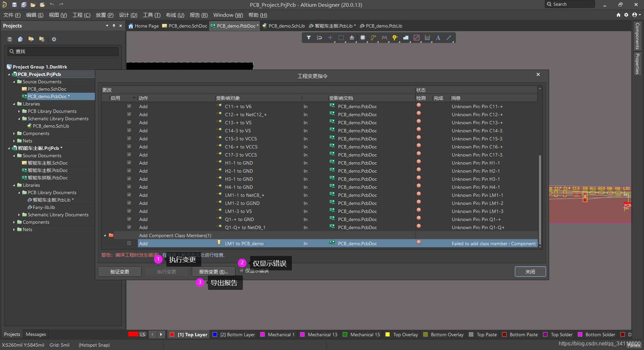Pin the Projects panel

click(114, 26)
